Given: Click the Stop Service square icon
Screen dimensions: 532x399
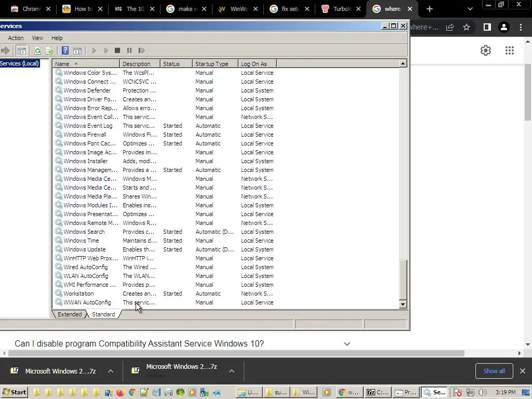Looking at the screenshot, I should pyautogui.click(x=117, y=50).
